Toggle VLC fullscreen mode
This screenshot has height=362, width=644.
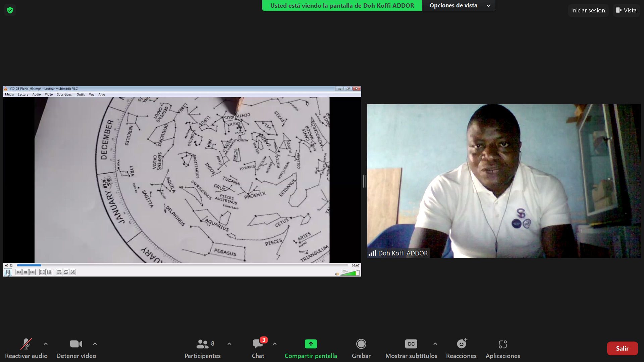coord(42,272)
